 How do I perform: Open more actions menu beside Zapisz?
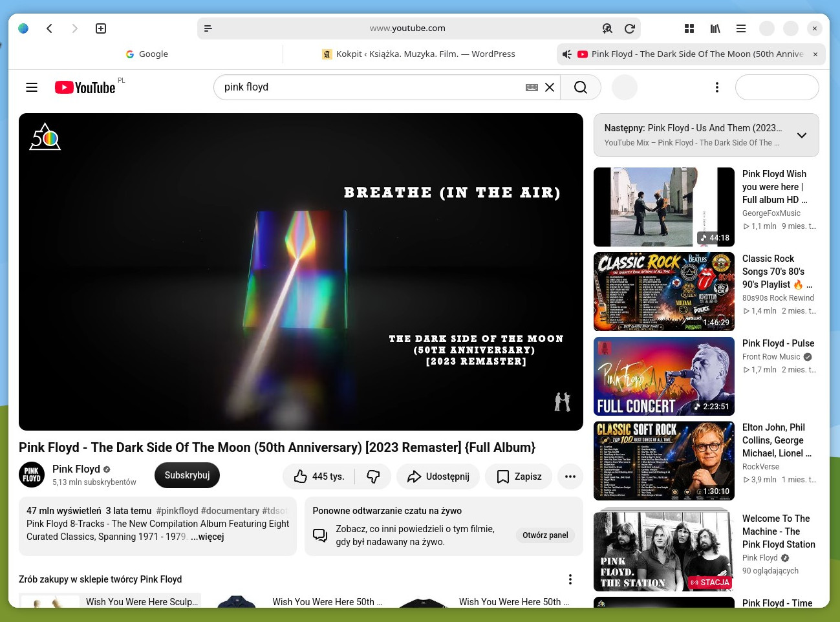(570, 477)
